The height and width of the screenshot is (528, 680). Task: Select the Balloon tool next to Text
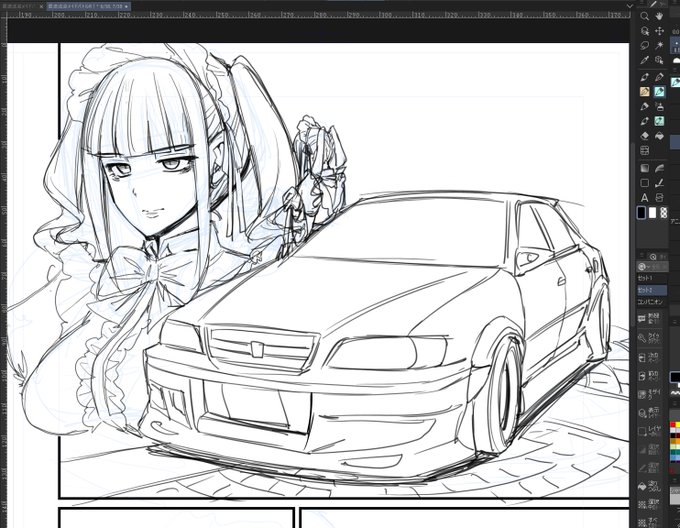660,198
